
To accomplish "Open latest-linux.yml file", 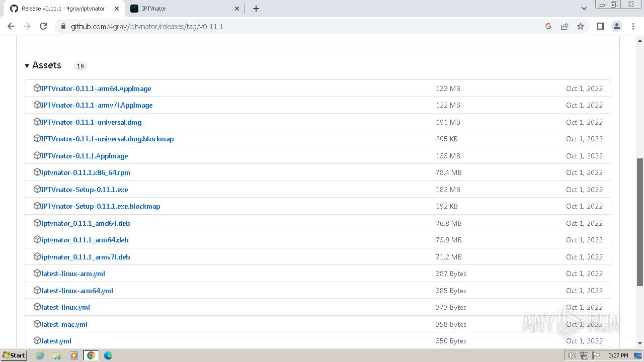I will pos(65,307).
